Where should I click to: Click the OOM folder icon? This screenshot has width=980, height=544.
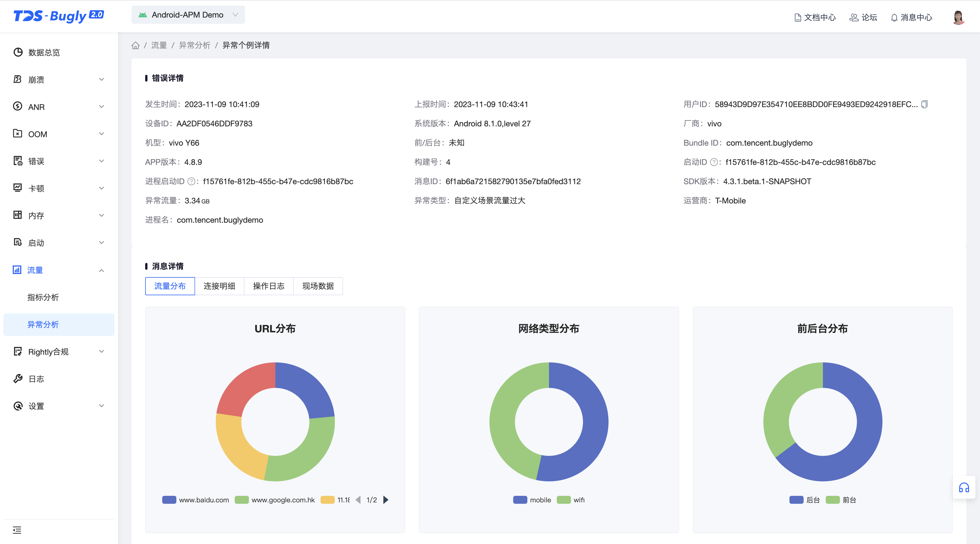point(18,133)
